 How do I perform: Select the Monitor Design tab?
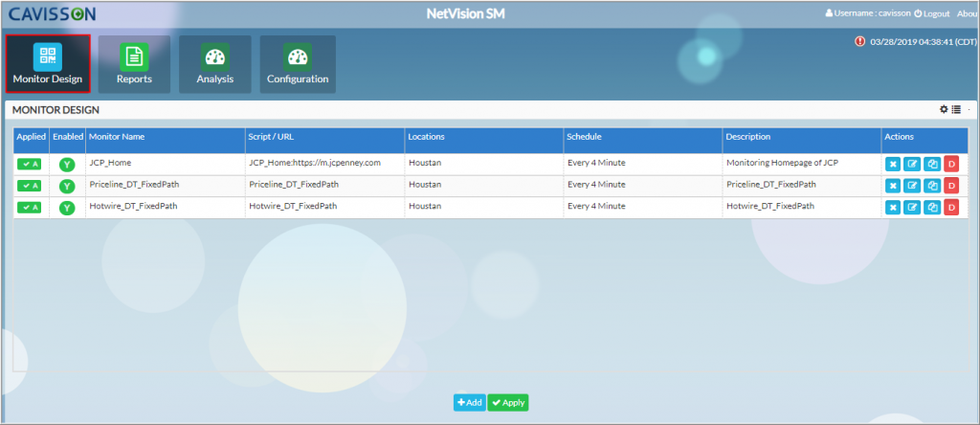[x=48, y=64]
